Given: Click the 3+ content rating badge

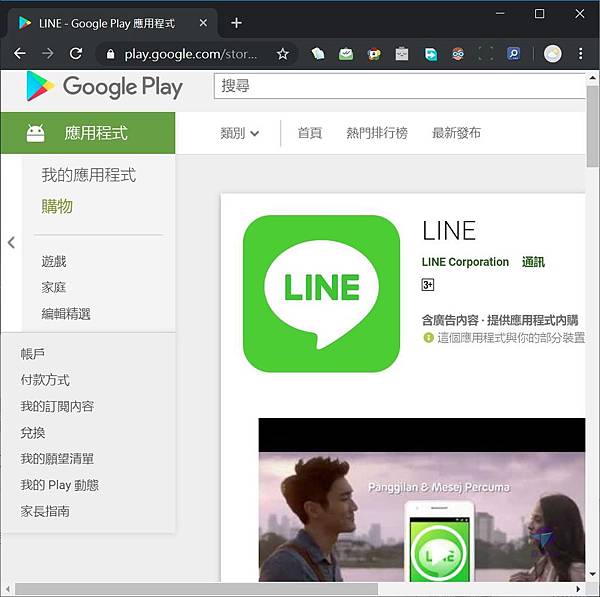Looking at the screenshot, I should coord(428,285).
